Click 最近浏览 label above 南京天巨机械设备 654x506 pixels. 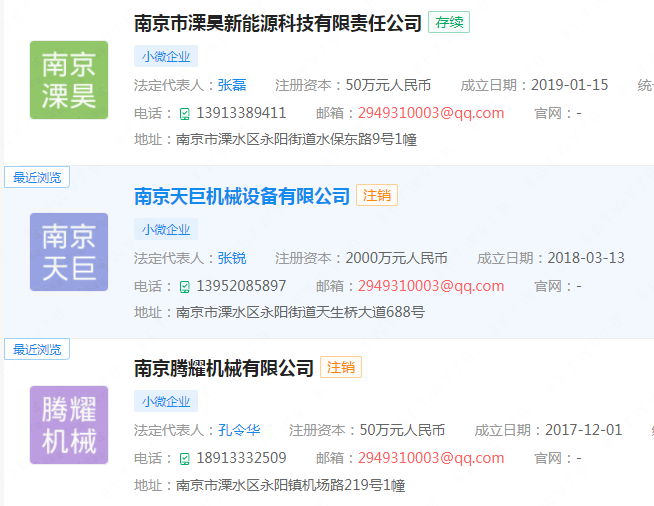click(x=37, y=177)
